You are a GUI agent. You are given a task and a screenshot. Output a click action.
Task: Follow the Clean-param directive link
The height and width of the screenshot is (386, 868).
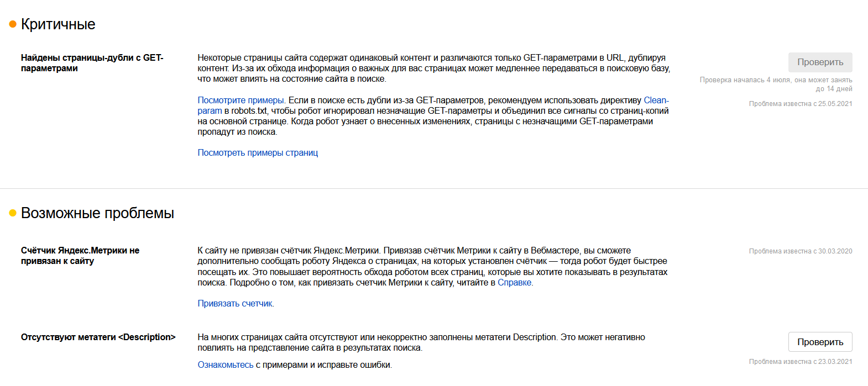[656, 101]
